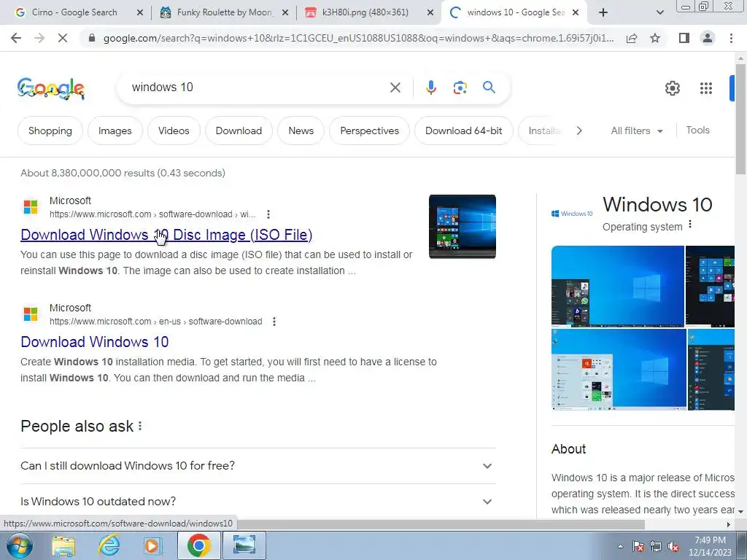Toggle the Chrome side panel
Viewport: 747px width, 560px height.
[684, 38]
